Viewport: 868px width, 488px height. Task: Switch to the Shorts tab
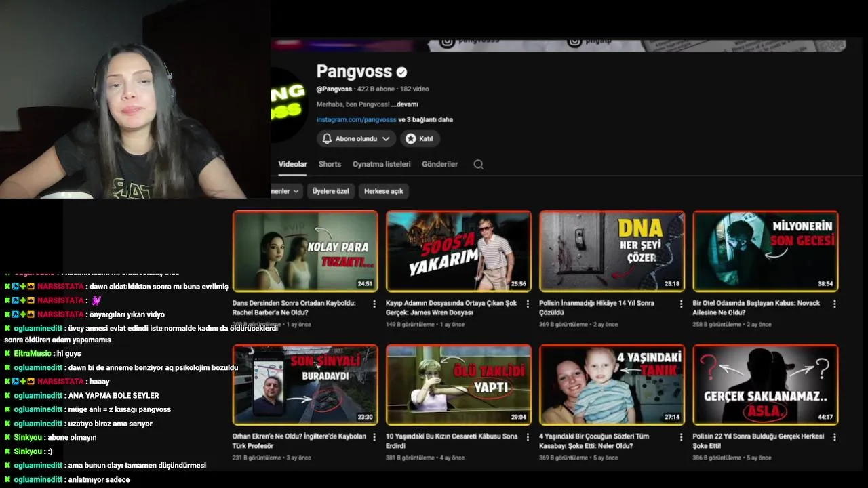(330, 164)
